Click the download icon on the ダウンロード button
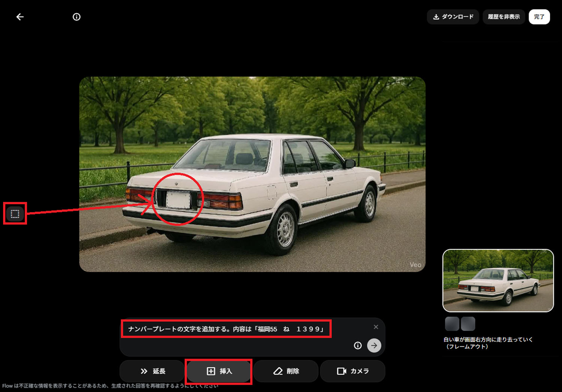 436,16
